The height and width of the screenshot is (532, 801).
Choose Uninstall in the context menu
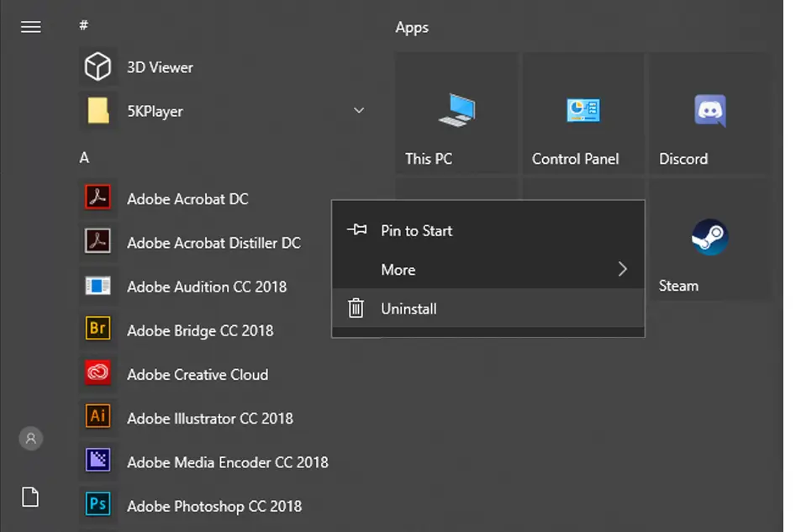408,308
